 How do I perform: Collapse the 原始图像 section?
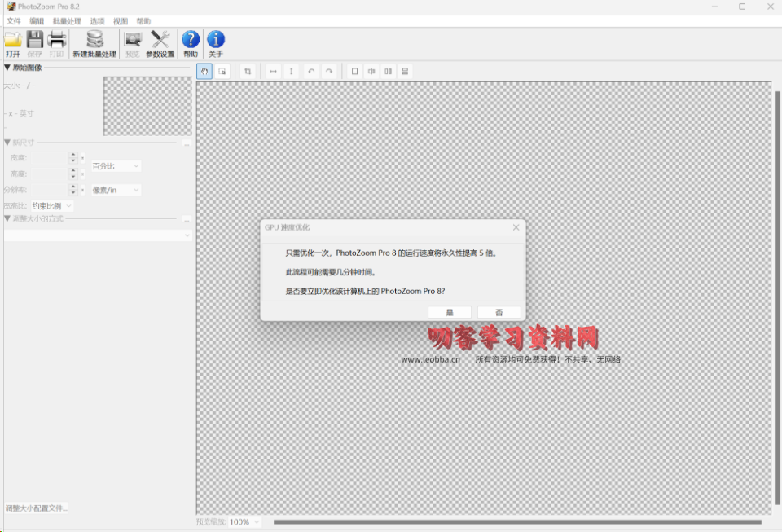click(7, 68)
